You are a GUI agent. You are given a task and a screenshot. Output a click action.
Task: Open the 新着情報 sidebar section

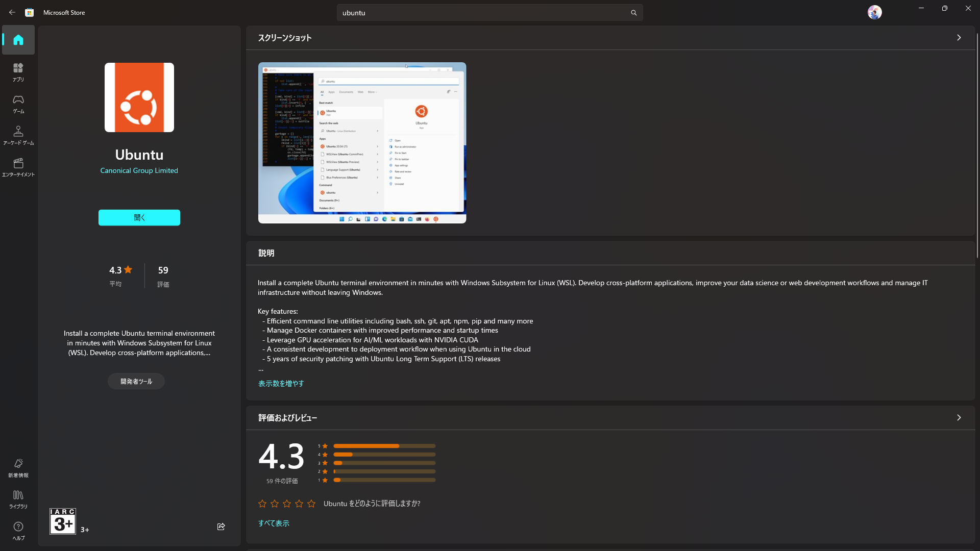click(18, 467)
